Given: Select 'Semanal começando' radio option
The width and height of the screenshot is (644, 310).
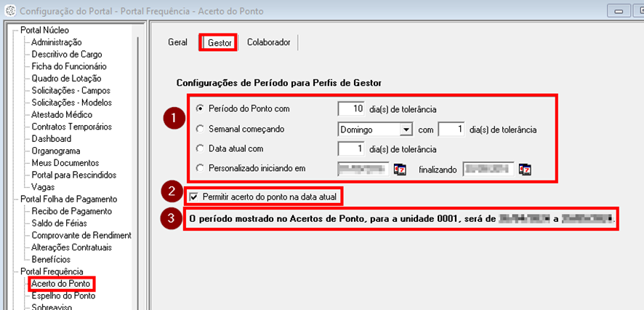Looking at the screenshot, I should [200, 129].
